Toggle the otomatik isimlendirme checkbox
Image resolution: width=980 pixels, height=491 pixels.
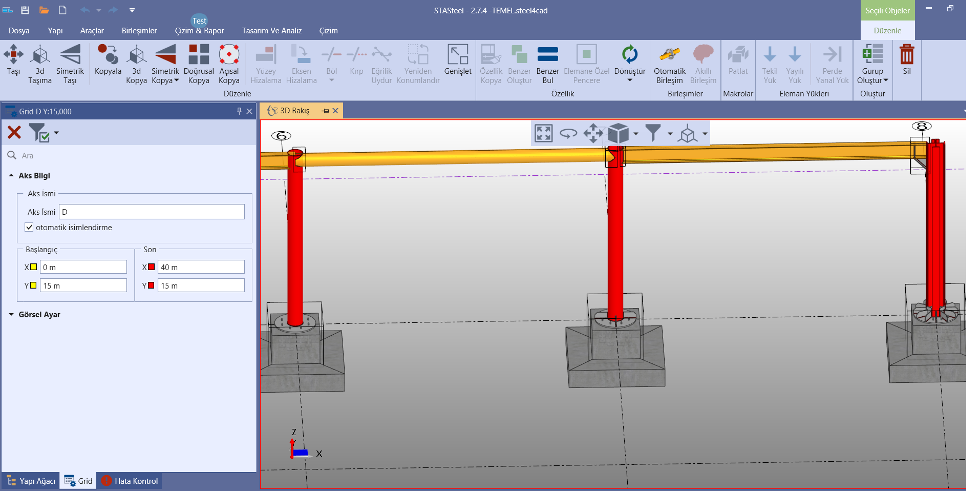coord(29,227)
